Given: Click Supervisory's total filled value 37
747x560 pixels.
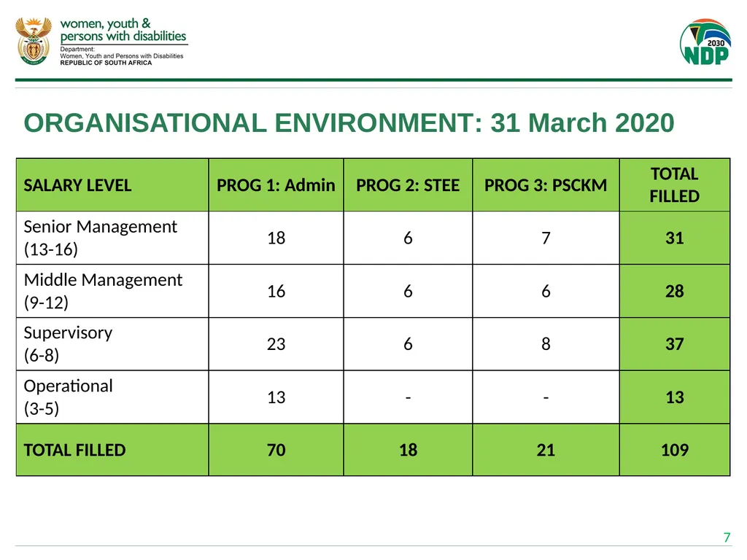Looking at the screenshot, I should click(x=675, y=344).
